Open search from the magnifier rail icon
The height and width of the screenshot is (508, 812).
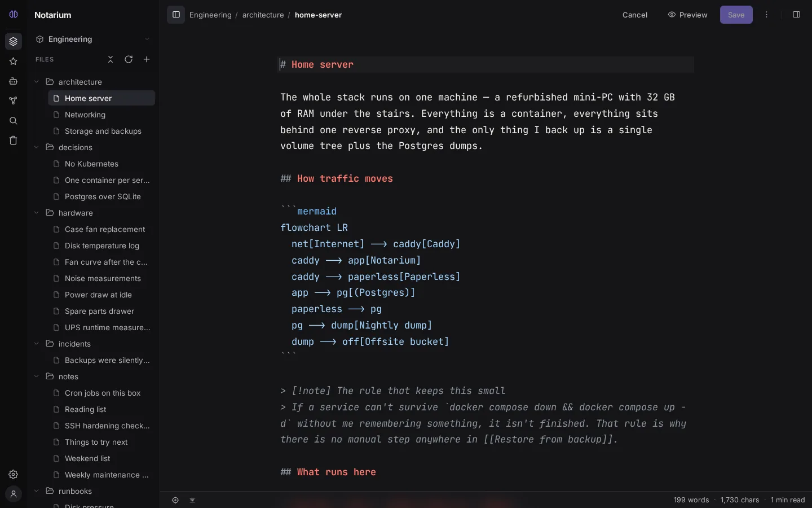(14, 121)
